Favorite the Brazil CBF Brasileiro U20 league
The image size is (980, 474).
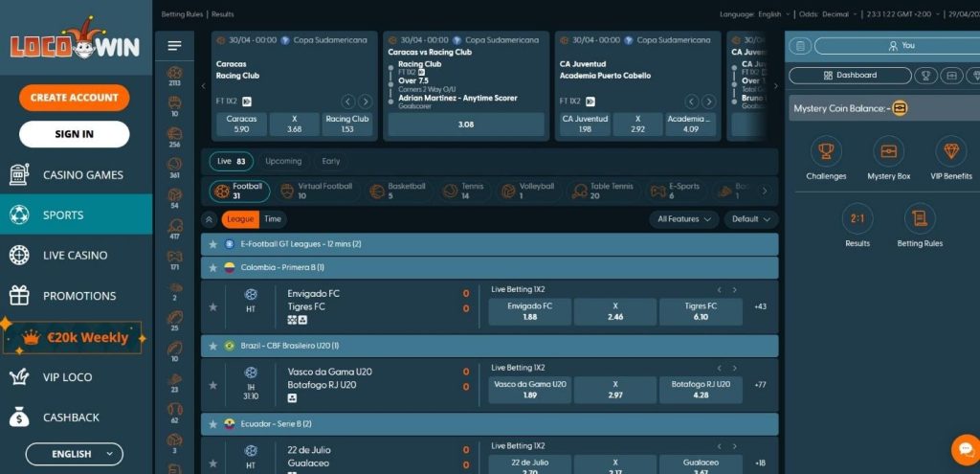coord(213,346)
